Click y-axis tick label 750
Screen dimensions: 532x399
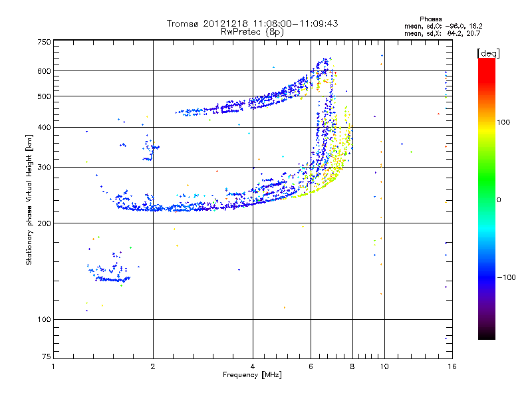click(x=44, y=42)
